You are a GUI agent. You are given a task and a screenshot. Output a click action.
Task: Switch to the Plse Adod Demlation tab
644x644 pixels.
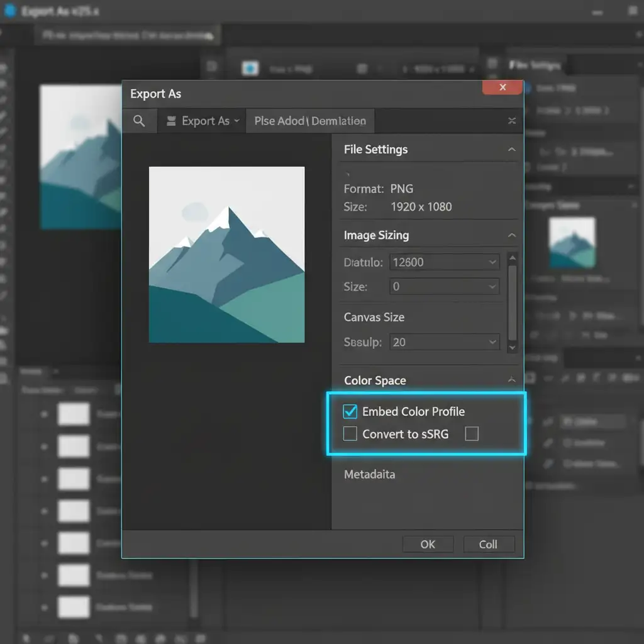tap(310, 121)
